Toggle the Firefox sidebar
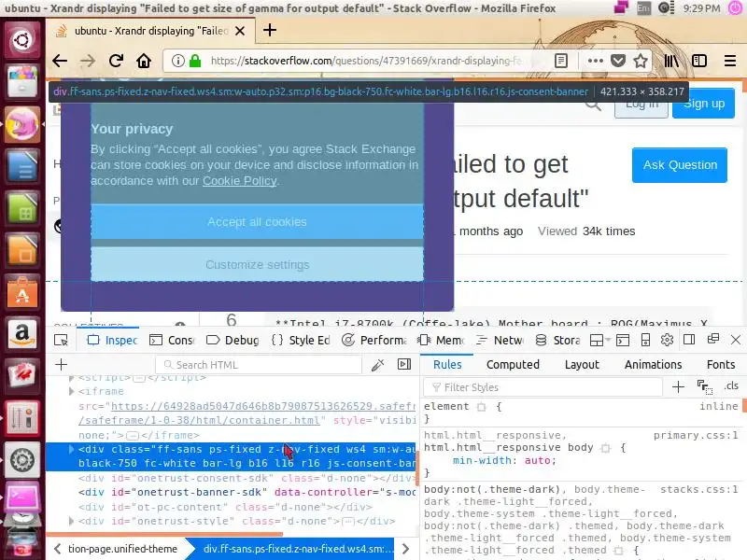747x560 pixels. click(x=698, y=61)
